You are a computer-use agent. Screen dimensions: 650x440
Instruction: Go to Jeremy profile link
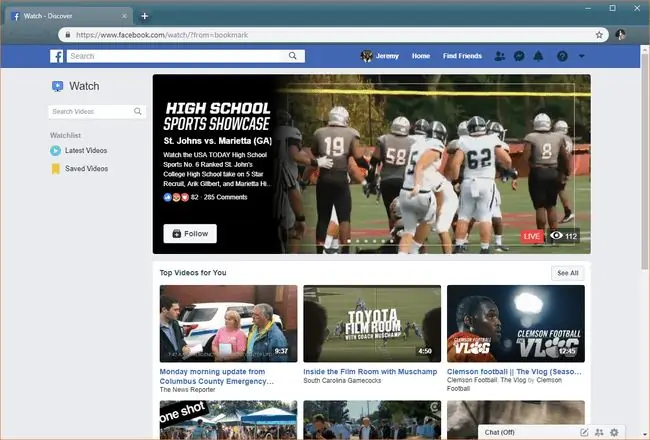tap(387, 56)
